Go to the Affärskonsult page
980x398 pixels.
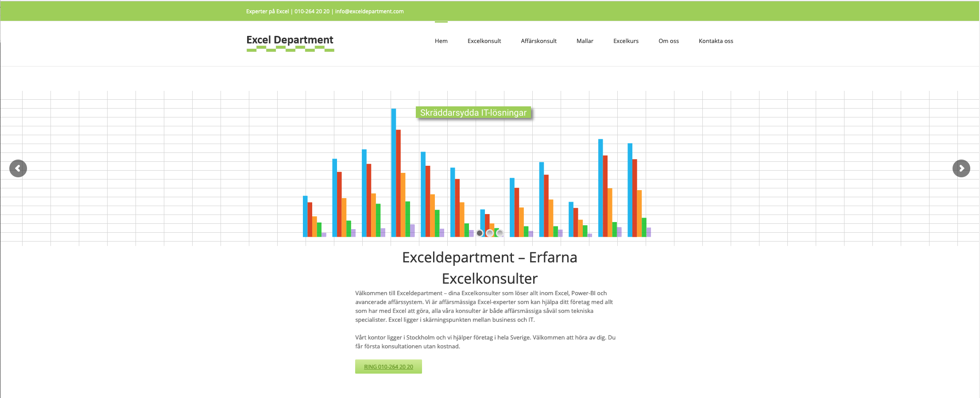point(538,41)
